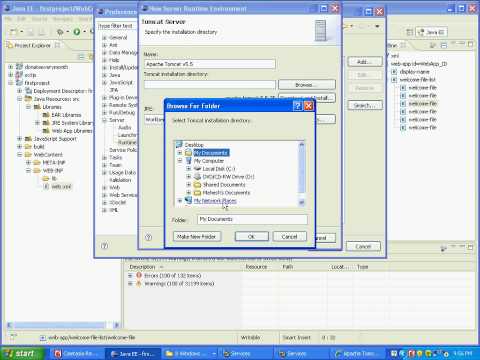480x360 pixels.
Task: Click Cancel in the Preferences window
Action: click(363, 247)
